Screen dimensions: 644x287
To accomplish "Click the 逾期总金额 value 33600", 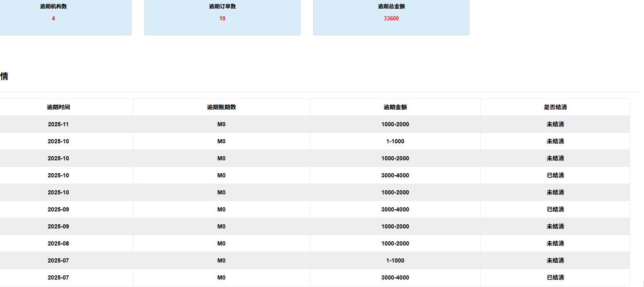I will (391, 18).
